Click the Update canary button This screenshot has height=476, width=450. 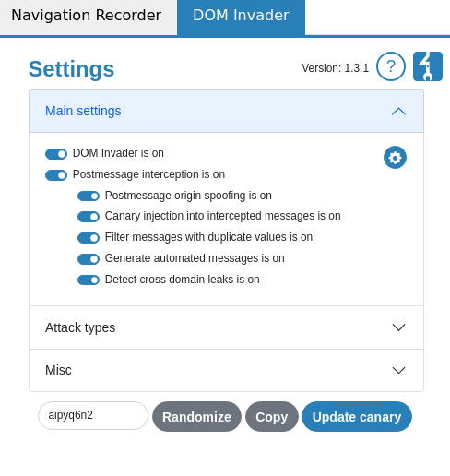(x=357, y=417)
